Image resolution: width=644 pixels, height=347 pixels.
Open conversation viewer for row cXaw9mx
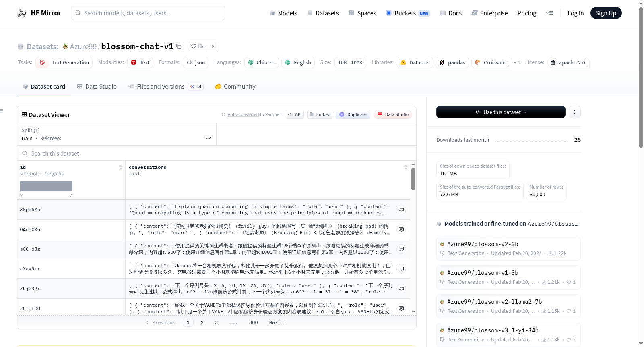coord(401,269)
